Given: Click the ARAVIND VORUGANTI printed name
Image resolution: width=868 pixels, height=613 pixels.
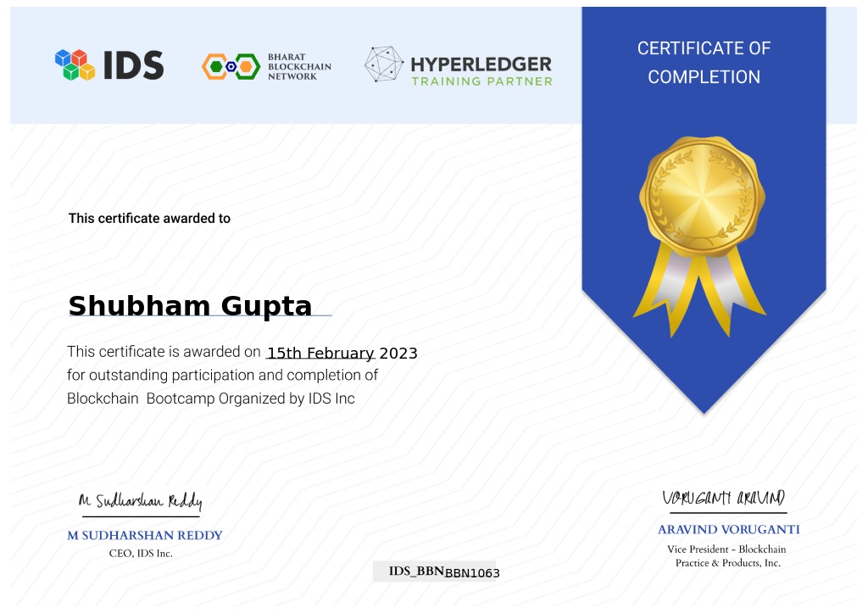Looking at the screenshot, I should [x=728, y=530].
